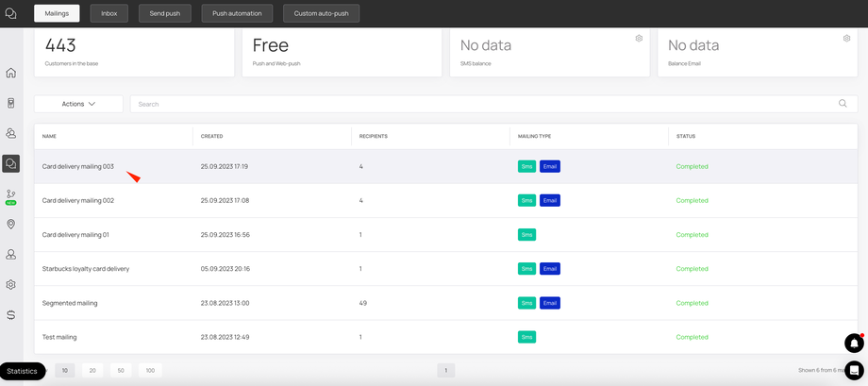
Task: Set the page size to 20 rows
Action: (x=92, y=371)
